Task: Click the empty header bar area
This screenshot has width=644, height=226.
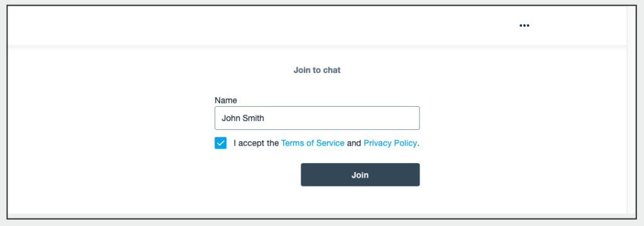Action: (263, 26)
